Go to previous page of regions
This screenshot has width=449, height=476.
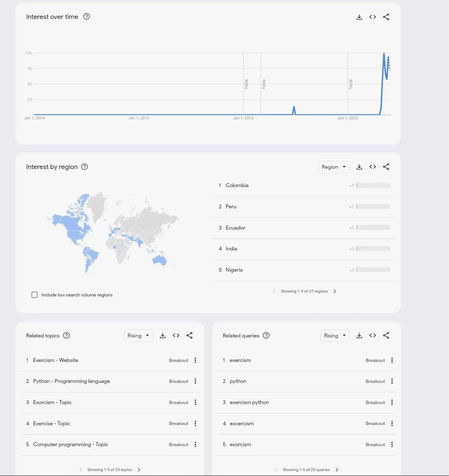coord(274,291)
